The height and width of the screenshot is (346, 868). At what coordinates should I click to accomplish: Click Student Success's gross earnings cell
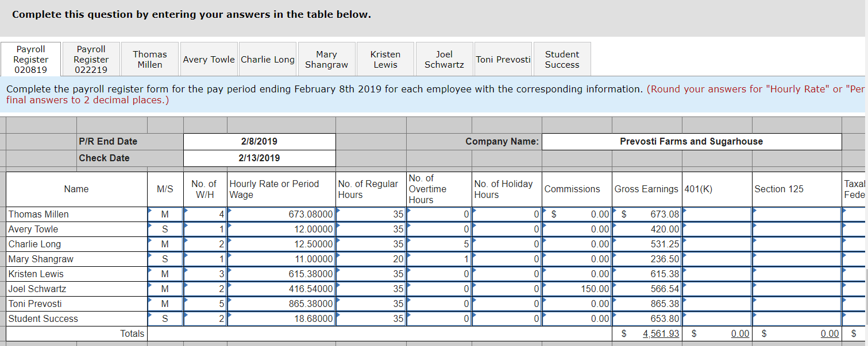click(x=647, y=319)
